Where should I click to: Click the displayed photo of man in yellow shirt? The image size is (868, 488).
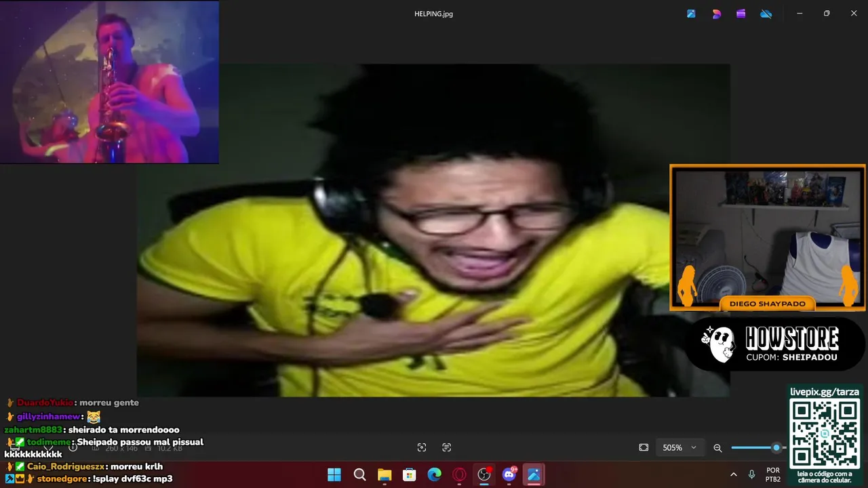coord(433,230)
